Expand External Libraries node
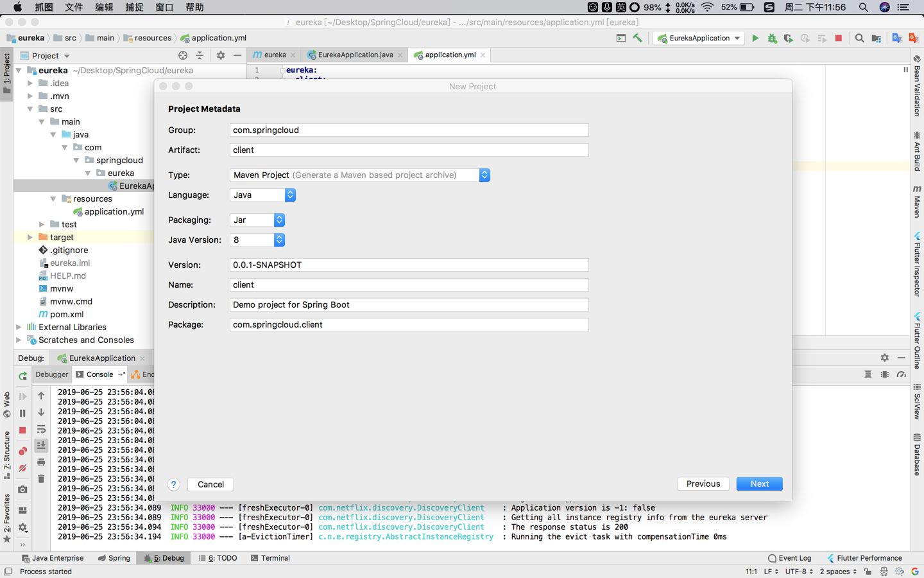Image resolution: width=924 pixels, height=578 pixels. 19,327
